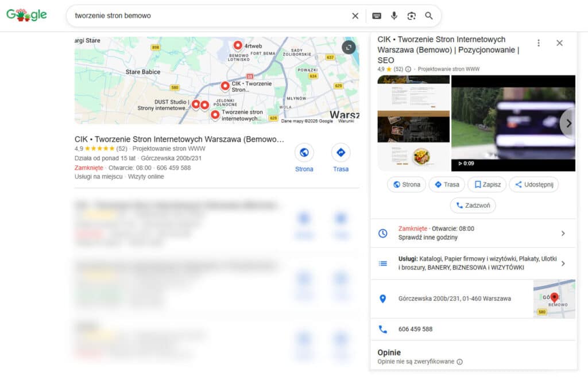Click the info icon next to (52) rating
Image resolution: width=588 pixels, height=380 pixels.
coord(408,69)
